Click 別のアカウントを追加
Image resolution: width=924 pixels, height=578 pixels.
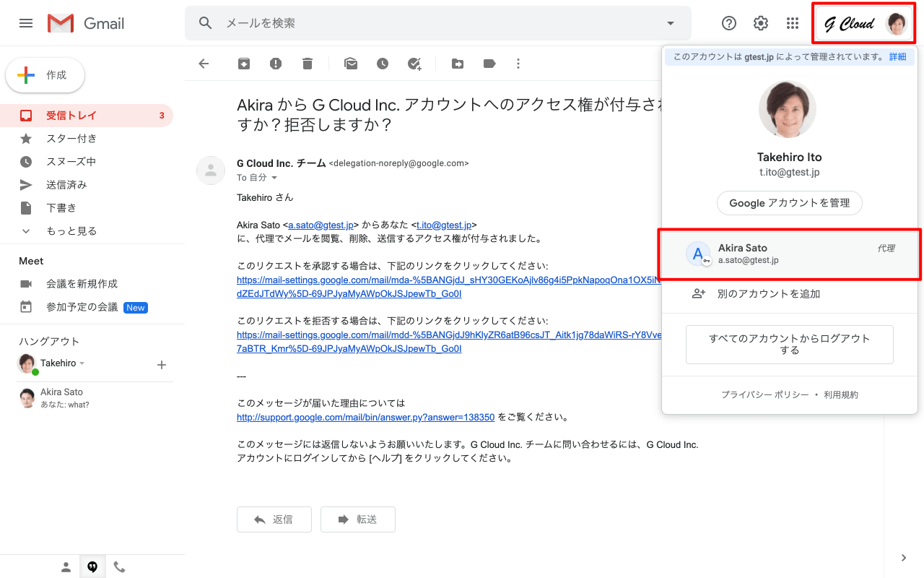coord(790,294)
